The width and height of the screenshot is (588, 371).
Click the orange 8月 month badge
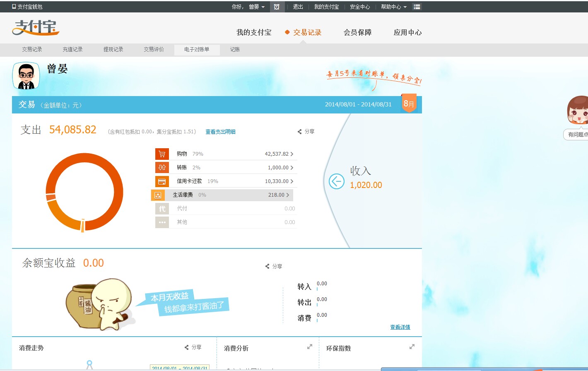[409, 103]
